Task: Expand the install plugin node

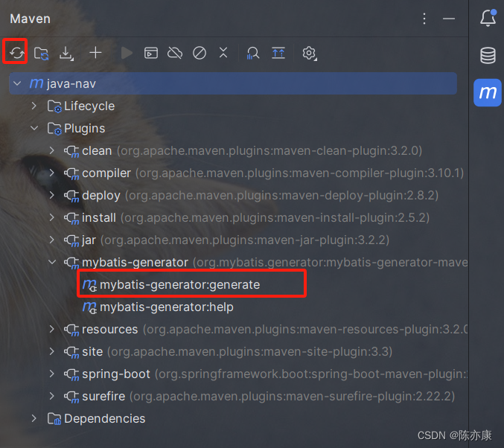Action: click(x=52, y=217)
